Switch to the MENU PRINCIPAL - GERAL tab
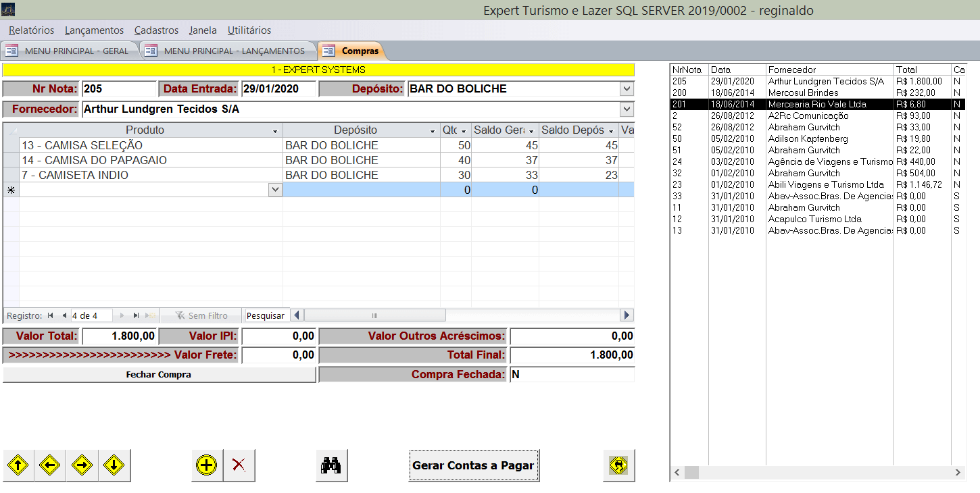Image resolution: width=980 pixels, height=493 pixels. point(70,51)
